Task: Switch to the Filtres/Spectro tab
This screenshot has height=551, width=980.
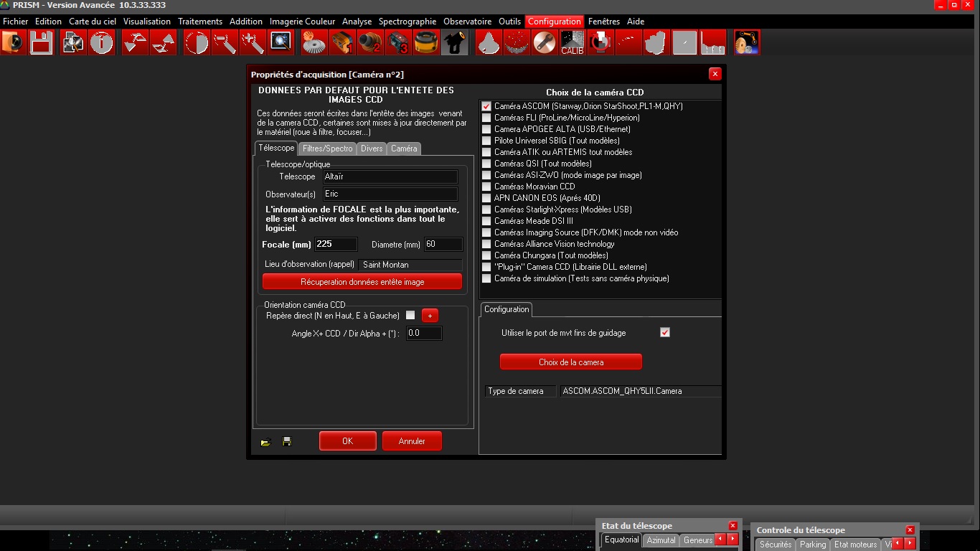Action: pos(327,149)
